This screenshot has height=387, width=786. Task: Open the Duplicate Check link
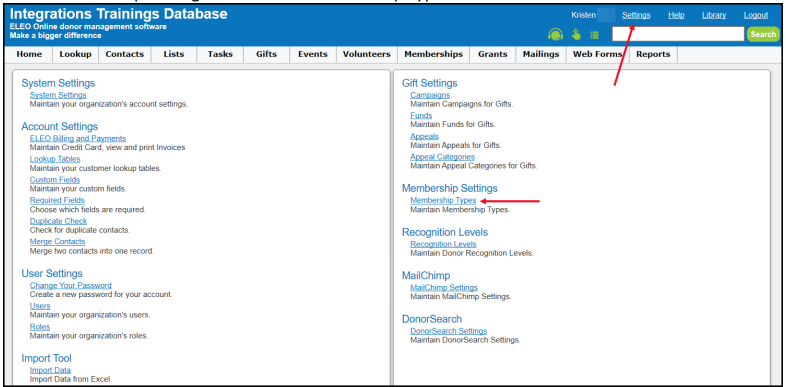[58, 221]
